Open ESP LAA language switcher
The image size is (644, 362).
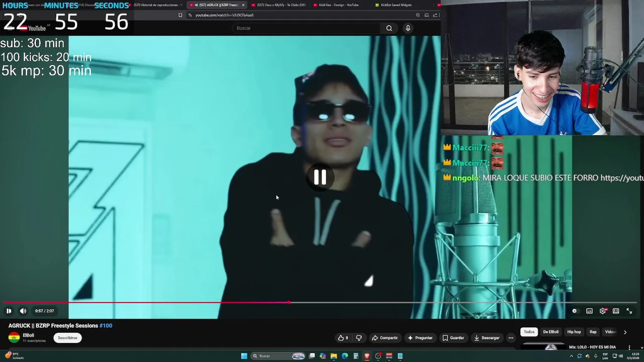pyautogui.click(x=605, y=356)
